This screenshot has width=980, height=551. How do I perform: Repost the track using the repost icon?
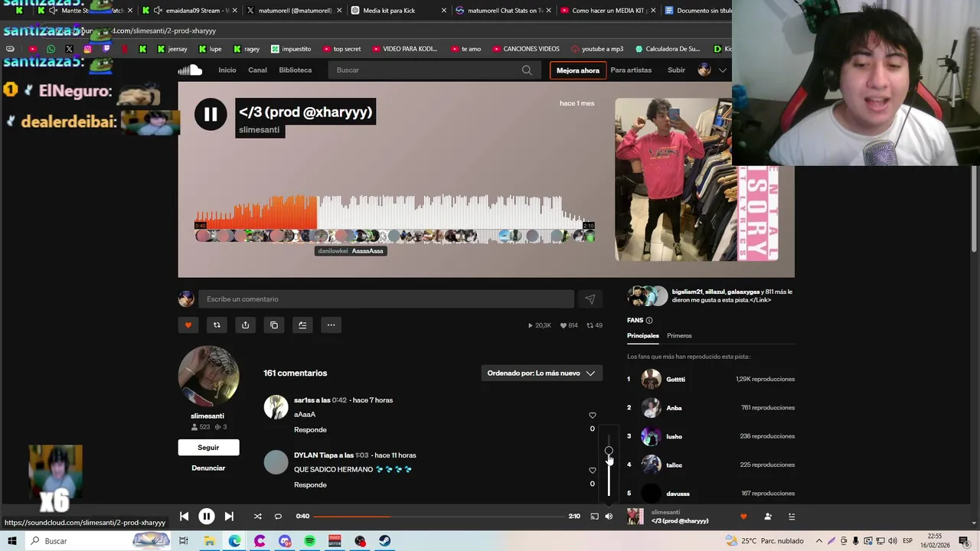click(217, 325)
